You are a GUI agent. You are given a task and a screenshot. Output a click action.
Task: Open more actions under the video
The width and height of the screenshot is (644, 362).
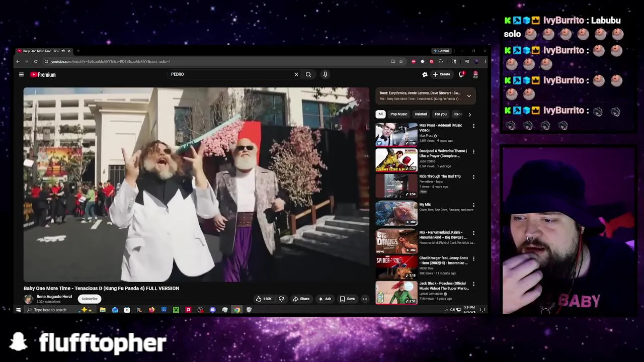[x=365, y=299]
